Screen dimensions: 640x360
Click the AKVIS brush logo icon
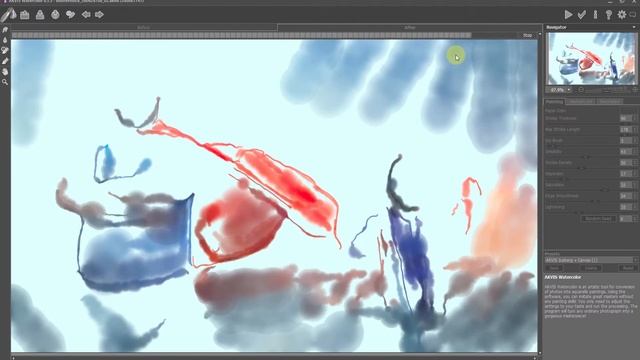(8, 15)
